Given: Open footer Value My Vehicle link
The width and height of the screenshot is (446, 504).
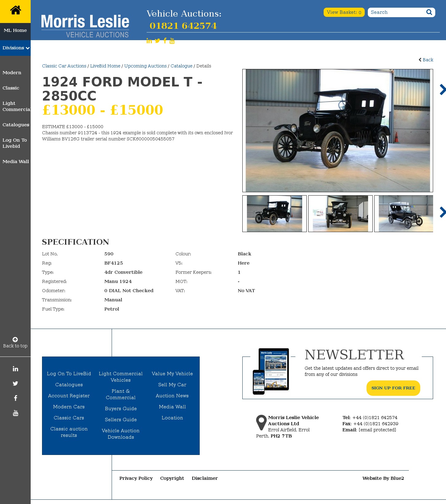Looking at the screenshot, I should point(172,374).
